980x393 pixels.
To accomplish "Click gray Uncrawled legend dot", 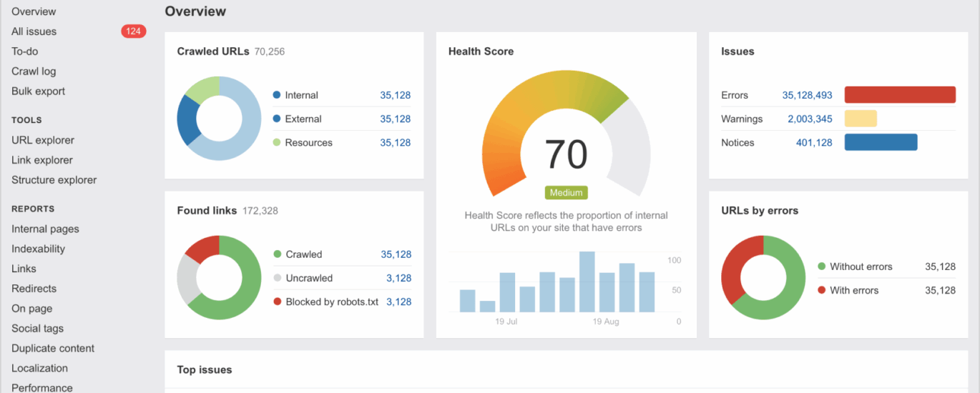I will point(278,278).
